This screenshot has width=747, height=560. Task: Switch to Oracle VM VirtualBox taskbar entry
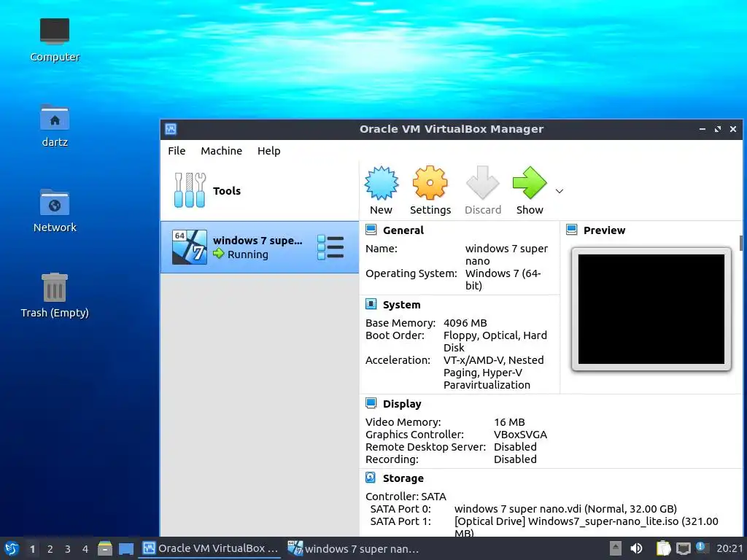[x=210, y=548]
